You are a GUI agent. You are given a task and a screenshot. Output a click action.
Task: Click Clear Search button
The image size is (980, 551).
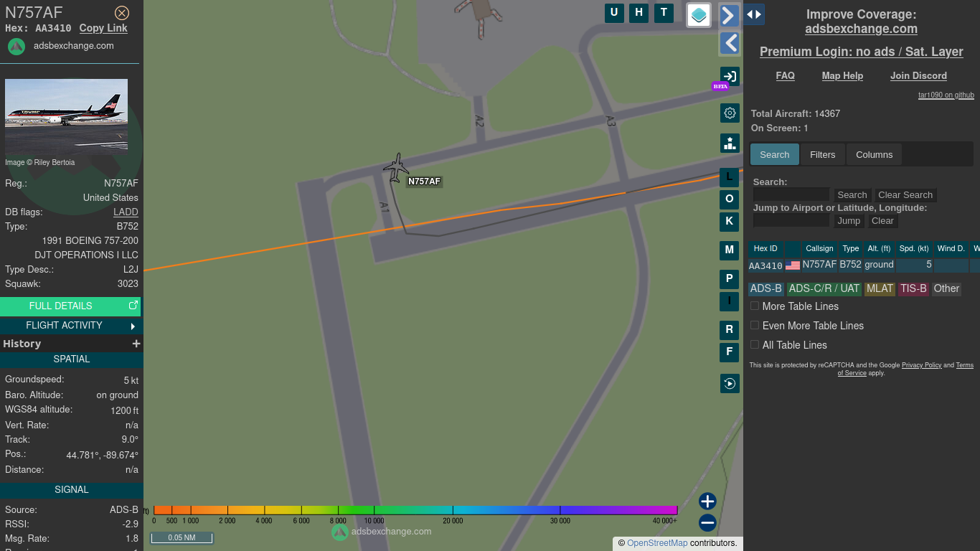pyautogui.click(x=905, y=194)
